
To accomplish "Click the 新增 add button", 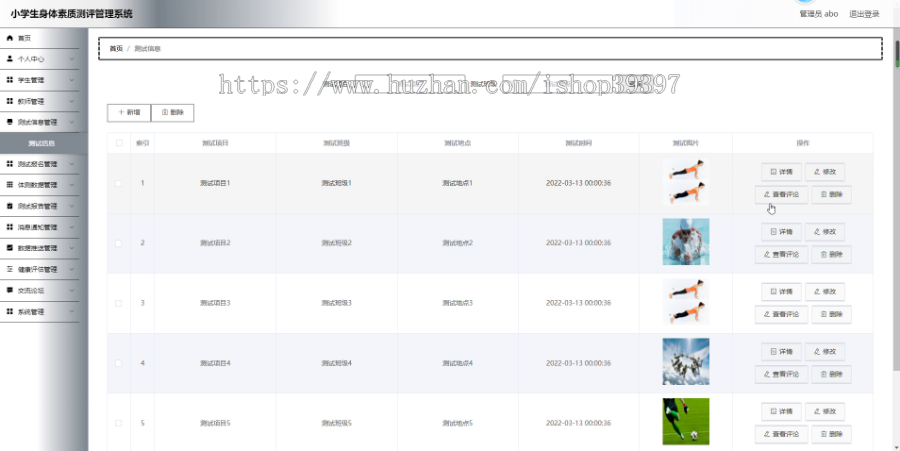I will 129,112.
